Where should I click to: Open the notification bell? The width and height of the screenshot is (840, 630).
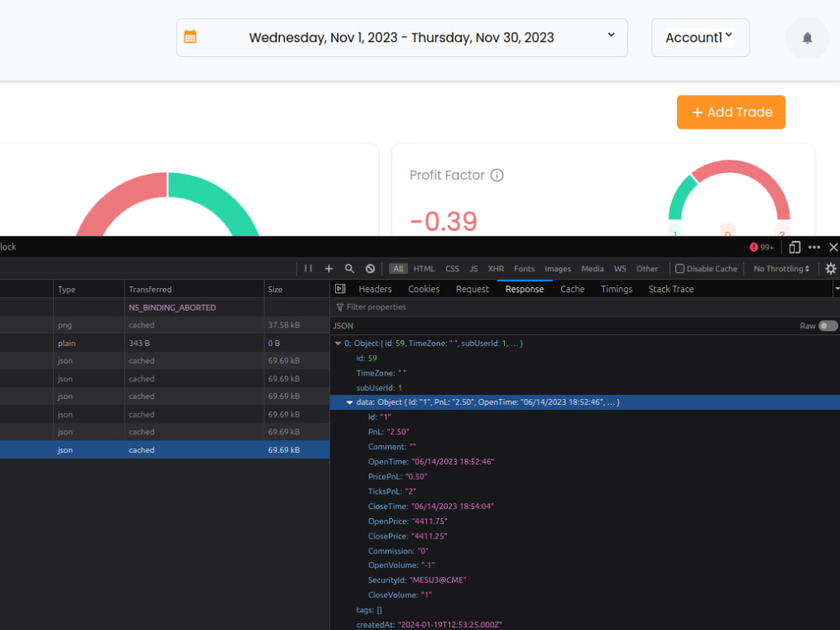(806, 38)
